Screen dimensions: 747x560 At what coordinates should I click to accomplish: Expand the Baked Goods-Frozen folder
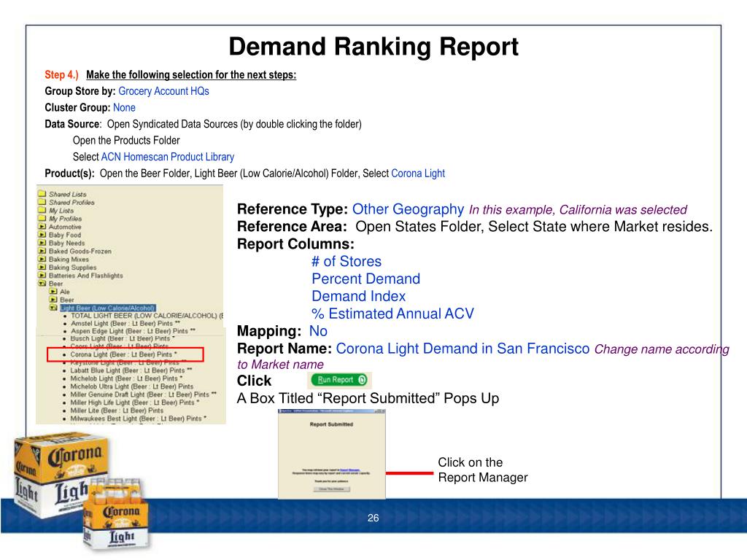point(42,251)
